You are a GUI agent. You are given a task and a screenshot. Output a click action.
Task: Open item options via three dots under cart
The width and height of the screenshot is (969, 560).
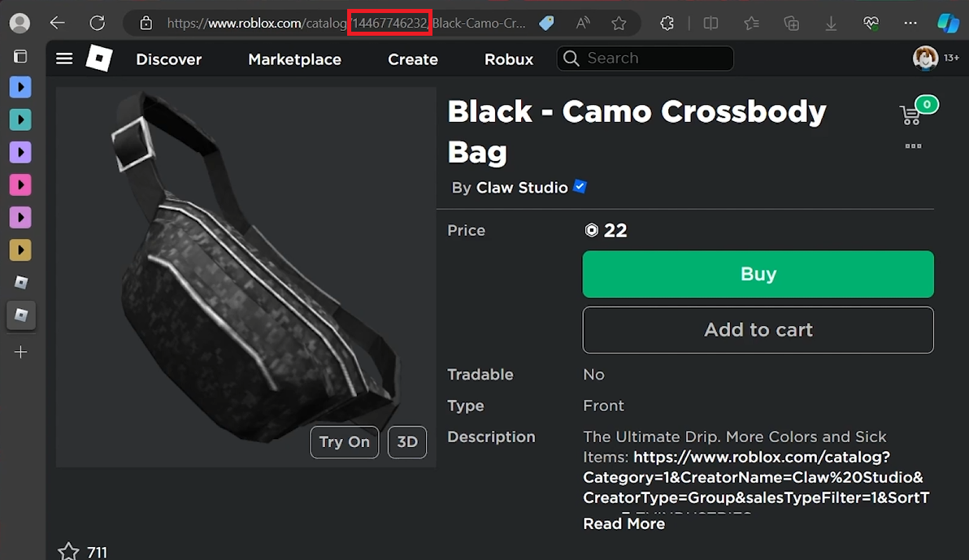[913, 146]
